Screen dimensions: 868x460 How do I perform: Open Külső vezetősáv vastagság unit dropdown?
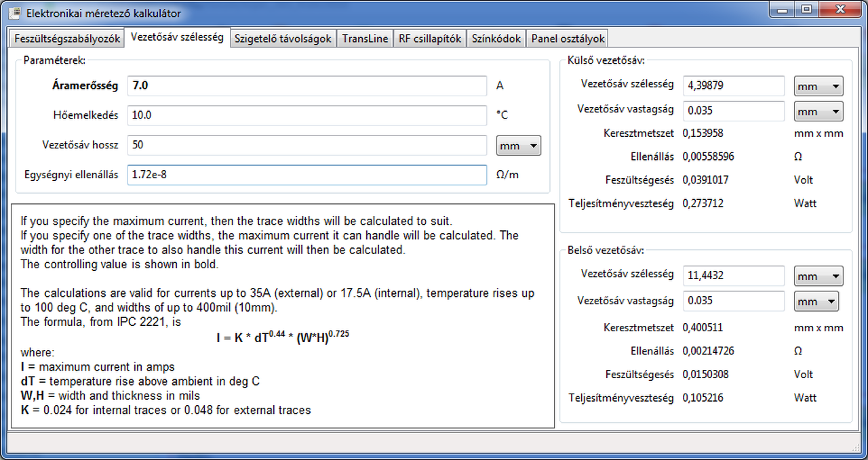tap(818, 111)
